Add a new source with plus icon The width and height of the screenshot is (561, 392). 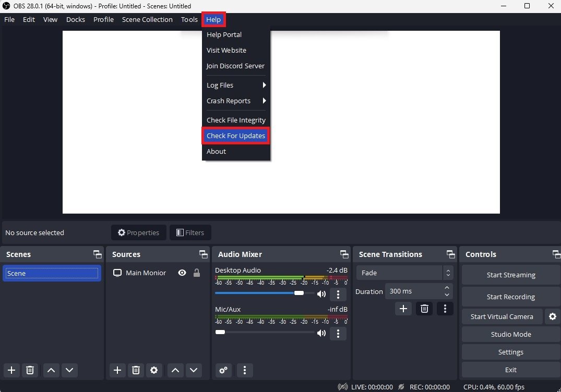tap(117, 370)
